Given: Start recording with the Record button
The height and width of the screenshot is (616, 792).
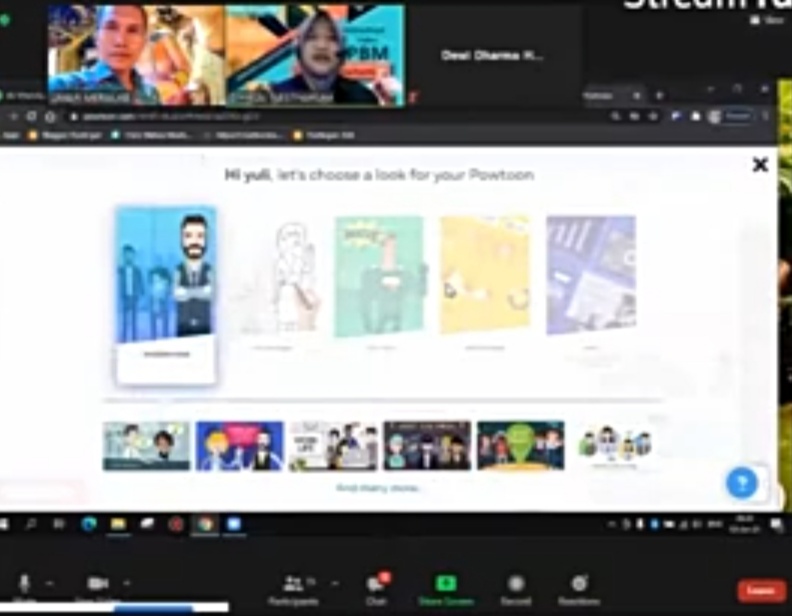Looking at the screenshot, I should point(516,590).
